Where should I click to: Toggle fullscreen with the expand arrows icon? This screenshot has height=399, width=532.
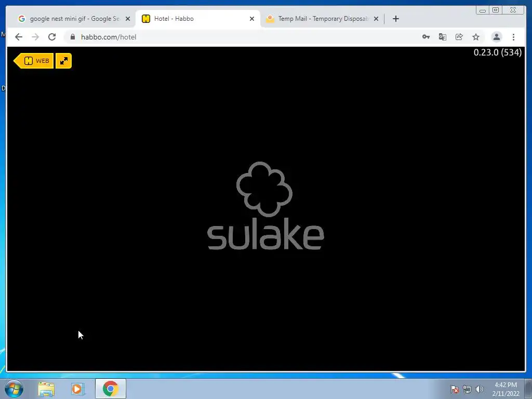[64, 61]
